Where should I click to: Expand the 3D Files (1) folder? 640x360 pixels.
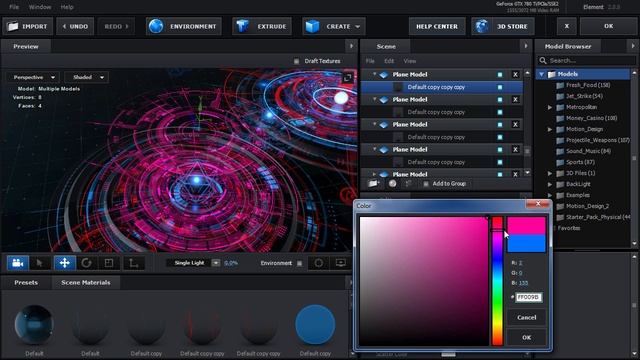pyautogui.click(x=550, y=173)
